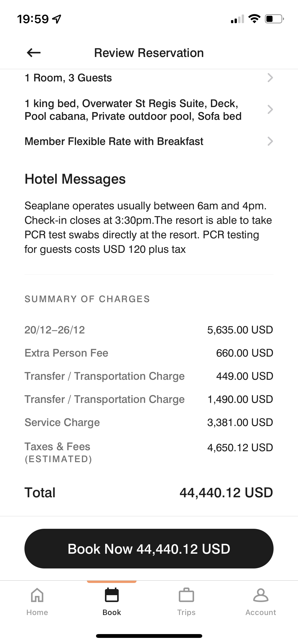This screenshot has height=644, width=298.
Task: Switch to the Account tab label
Action: pyautogui.click(x=261, y=612)
